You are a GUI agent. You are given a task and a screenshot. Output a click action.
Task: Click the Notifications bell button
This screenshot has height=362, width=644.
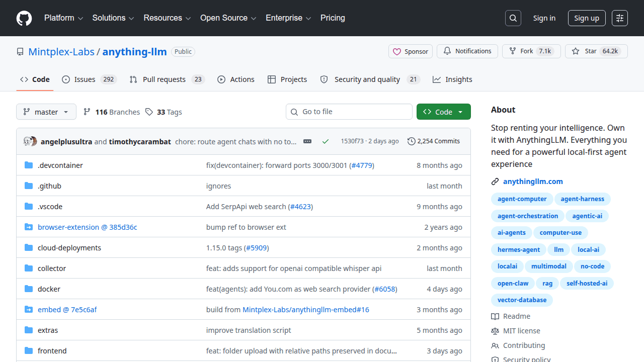(467, 51)
